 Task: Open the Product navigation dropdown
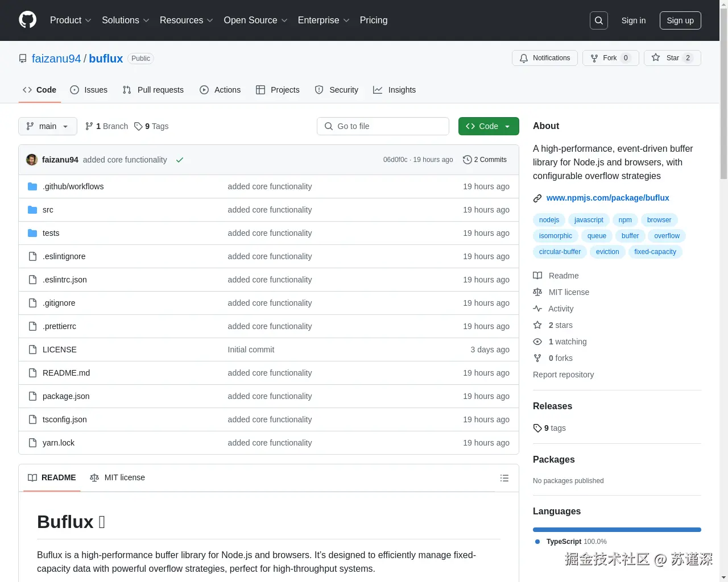(70, 20)
